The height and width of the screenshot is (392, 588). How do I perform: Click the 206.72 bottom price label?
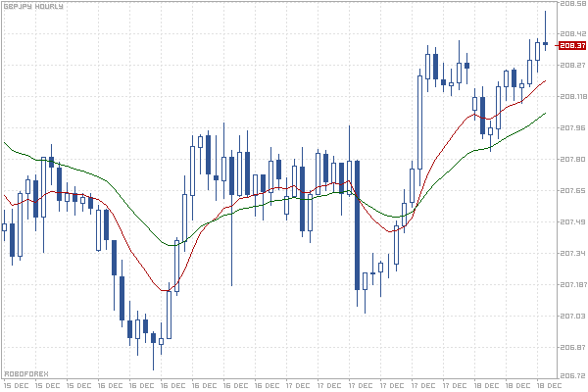(x=571, y=375)
